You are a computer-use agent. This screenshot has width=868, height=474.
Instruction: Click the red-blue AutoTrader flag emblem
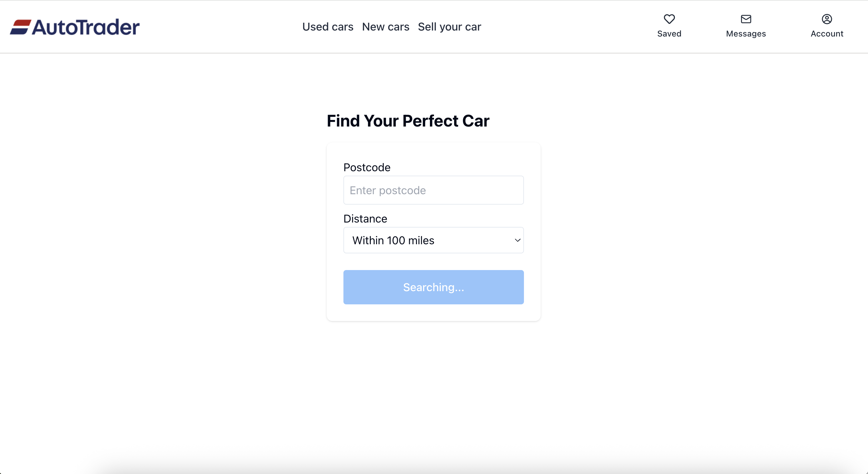coord(20,27)
